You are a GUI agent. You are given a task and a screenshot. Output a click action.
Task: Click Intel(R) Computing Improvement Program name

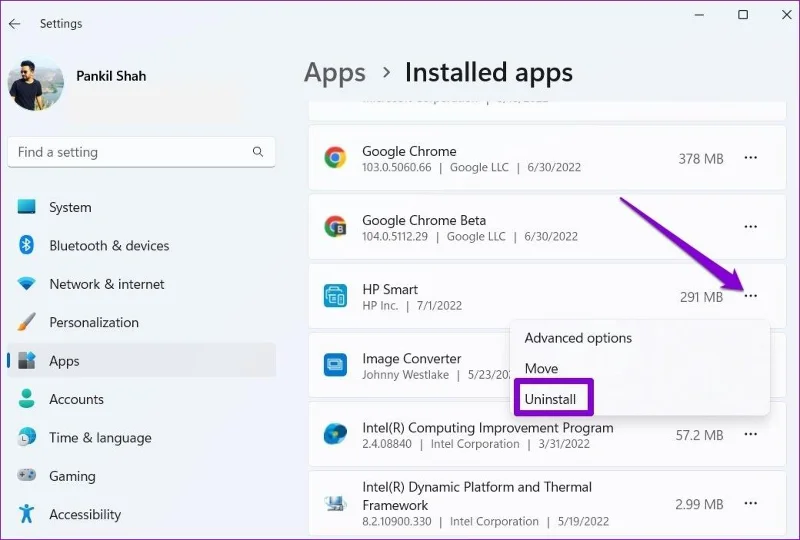488,428
